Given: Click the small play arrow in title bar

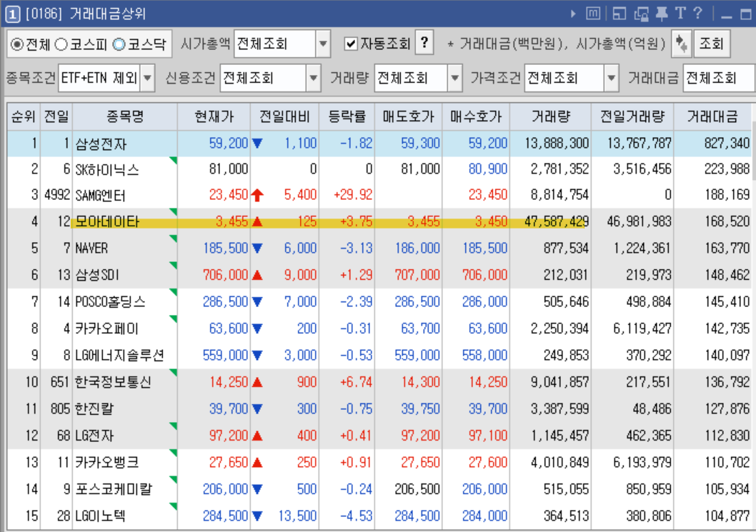Looking at the screenshot, I should [573, 14].
